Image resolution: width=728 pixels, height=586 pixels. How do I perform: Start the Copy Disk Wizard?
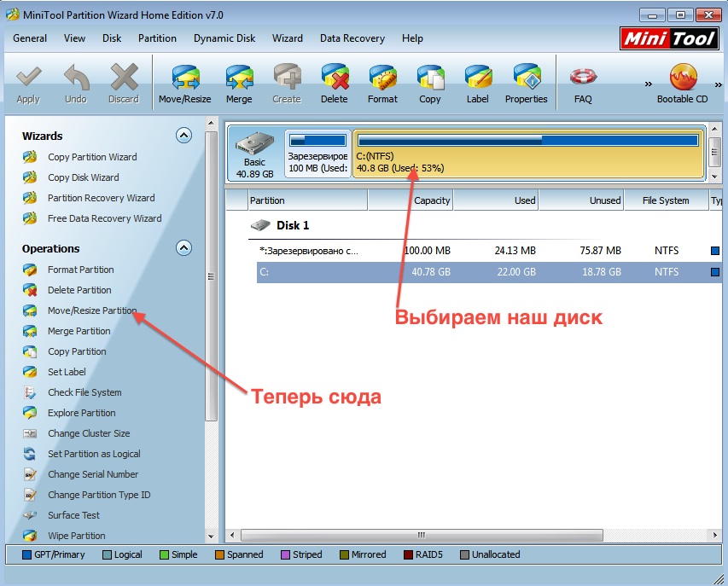point(83,177)
